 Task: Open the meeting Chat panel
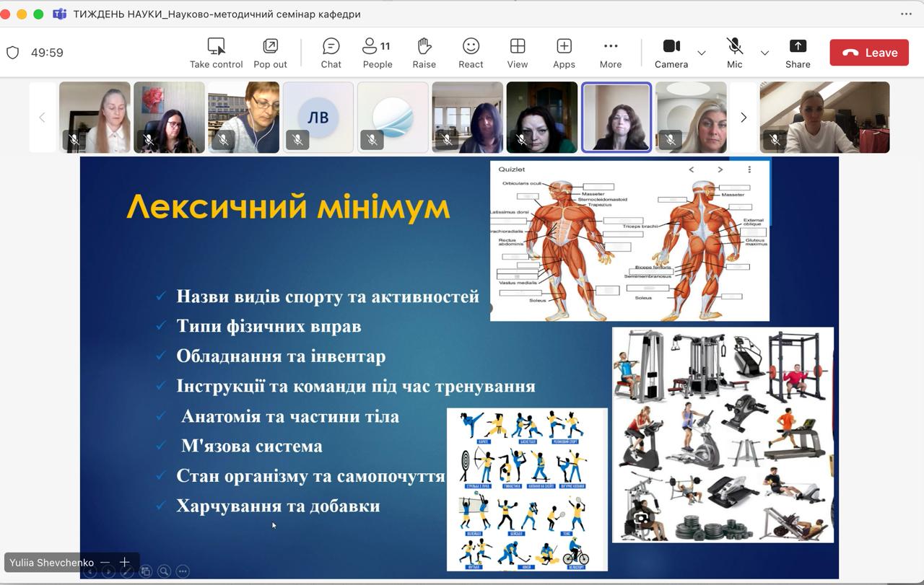pos(331,53)
